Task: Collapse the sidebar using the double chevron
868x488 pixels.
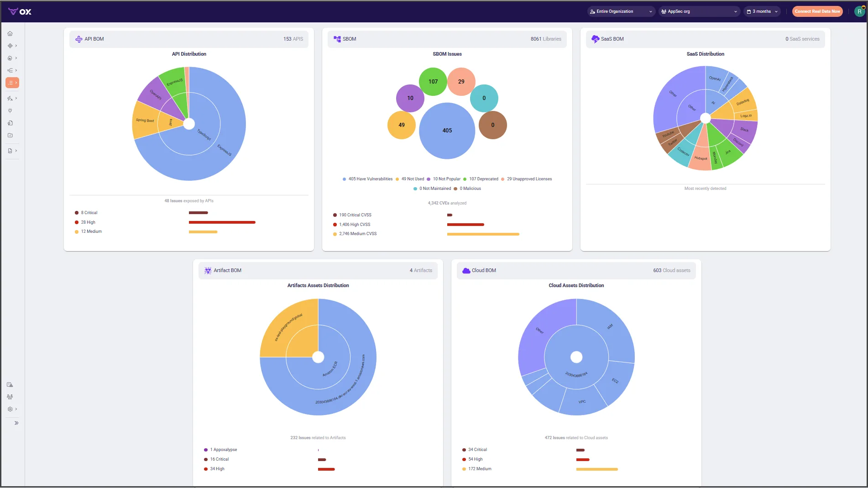Action: click(16, 423)
